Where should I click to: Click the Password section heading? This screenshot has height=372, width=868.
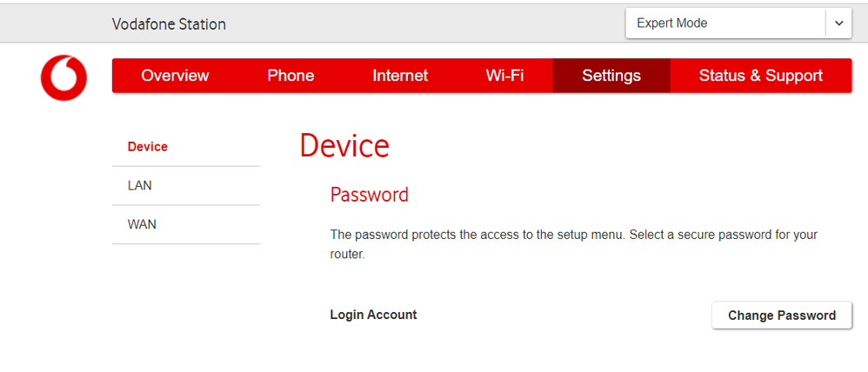(x=370, y=195)
